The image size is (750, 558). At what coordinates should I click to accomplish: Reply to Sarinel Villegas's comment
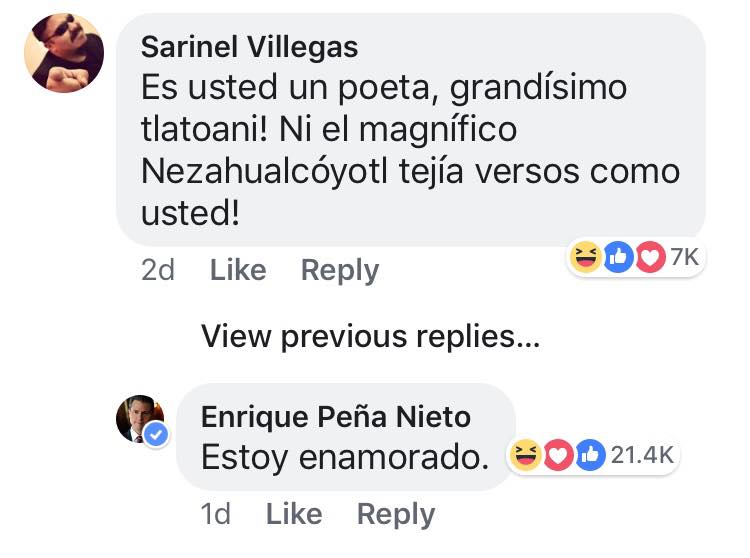[x=340, y=270]
